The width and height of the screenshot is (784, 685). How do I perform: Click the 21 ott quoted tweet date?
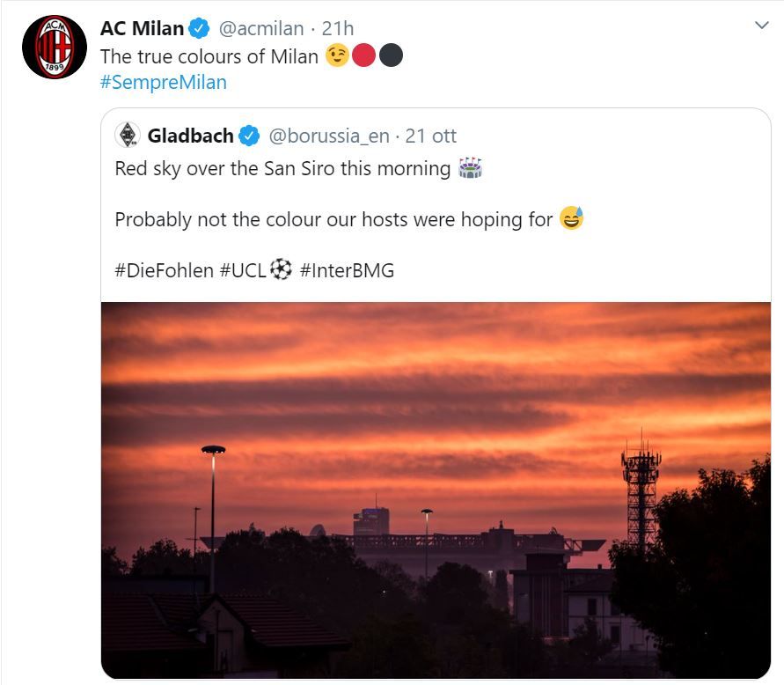coord(431,136)
